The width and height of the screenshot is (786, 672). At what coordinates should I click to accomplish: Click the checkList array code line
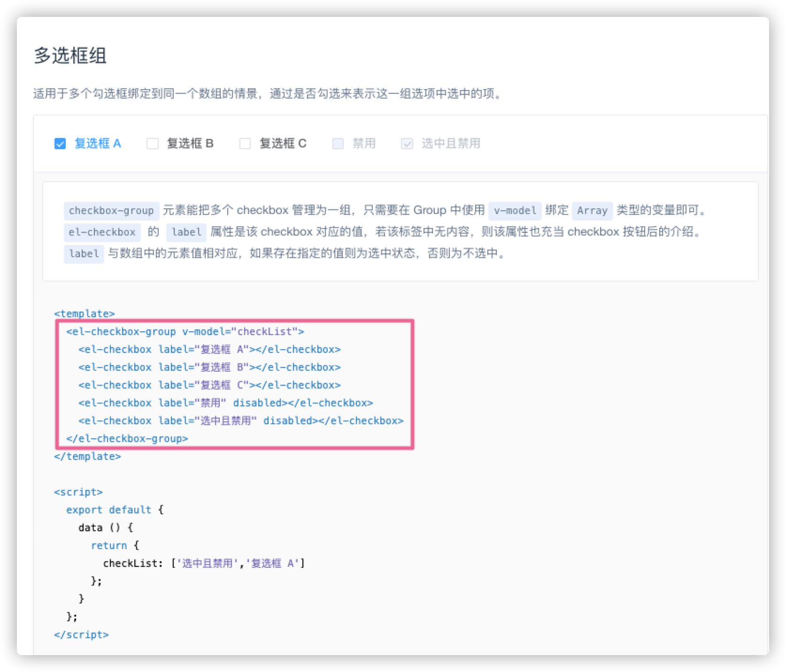point(204,564)
